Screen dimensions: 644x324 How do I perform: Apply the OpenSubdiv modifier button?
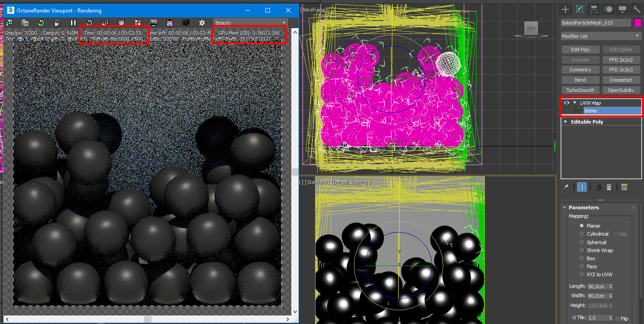click(621, 90)
